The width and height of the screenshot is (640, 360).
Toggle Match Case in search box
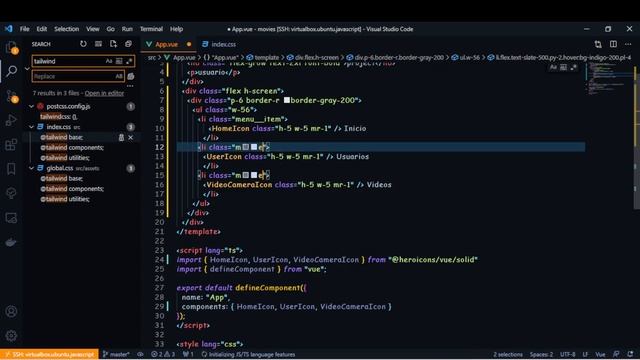109,61
